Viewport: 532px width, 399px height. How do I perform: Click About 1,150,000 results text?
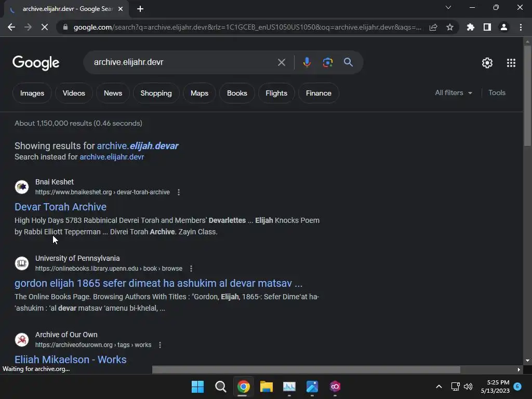(78, 124)
